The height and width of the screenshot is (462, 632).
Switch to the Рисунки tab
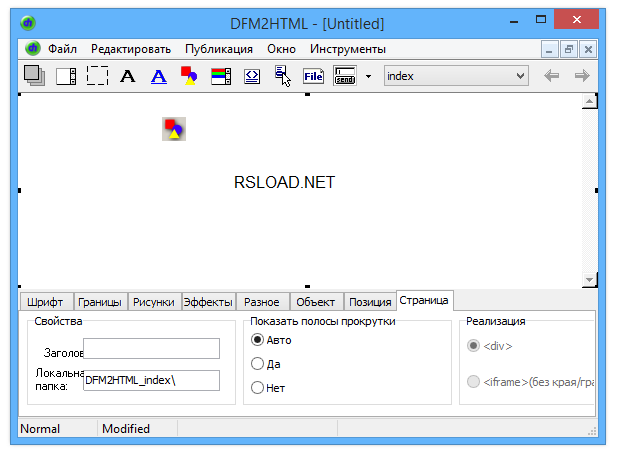click(x=154, y=302)
